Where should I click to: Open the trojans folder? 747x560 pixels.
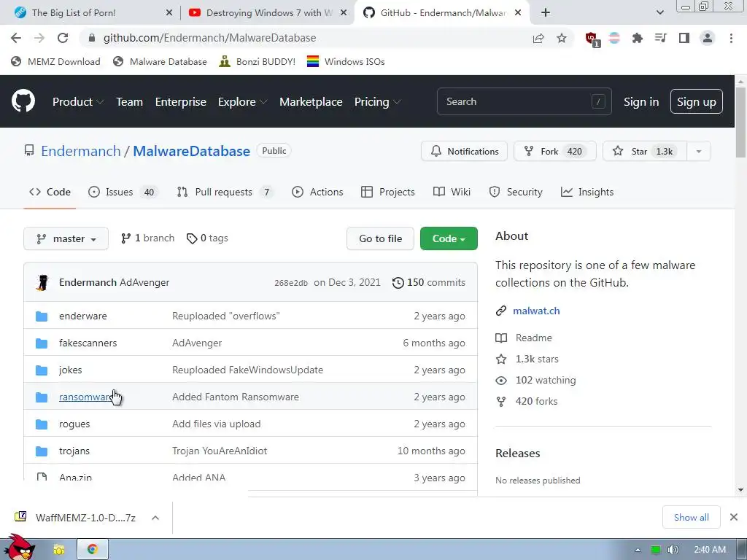click(74, 451)
